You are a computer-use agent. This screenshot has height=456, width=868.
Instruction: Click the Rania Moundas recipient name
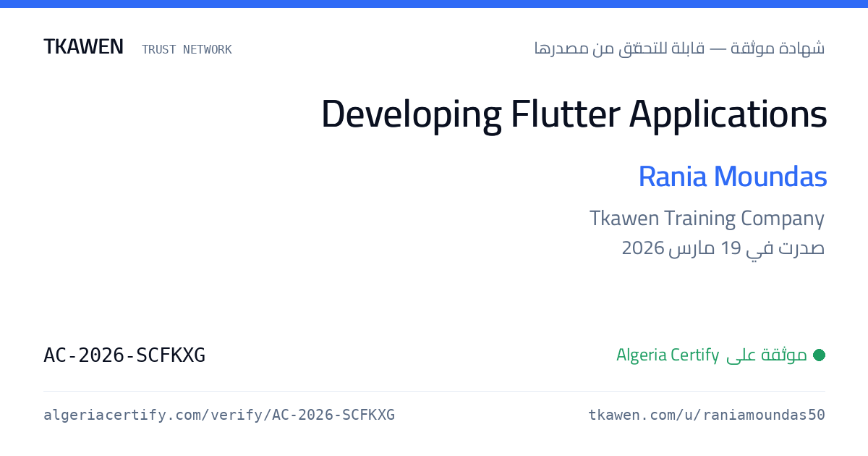732,176
